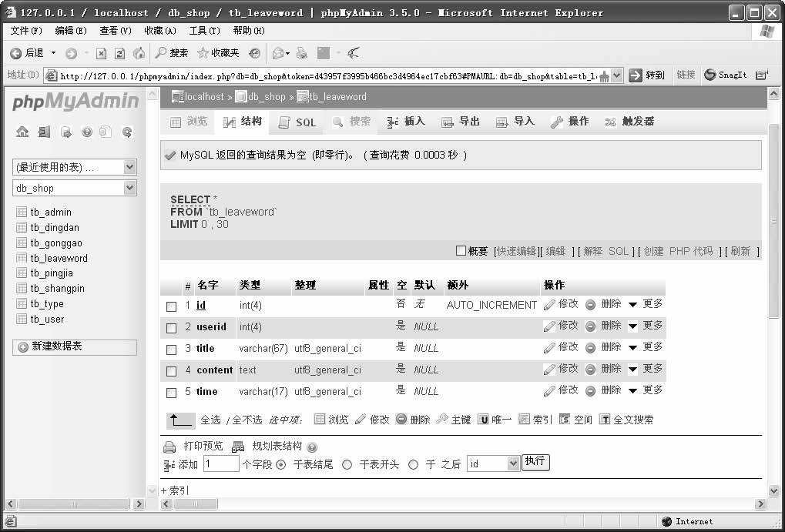Image resolution: width=785 pixels, height=532 pixels.
Task: Switch to the 操作 tab
Action: coord(570,122)
